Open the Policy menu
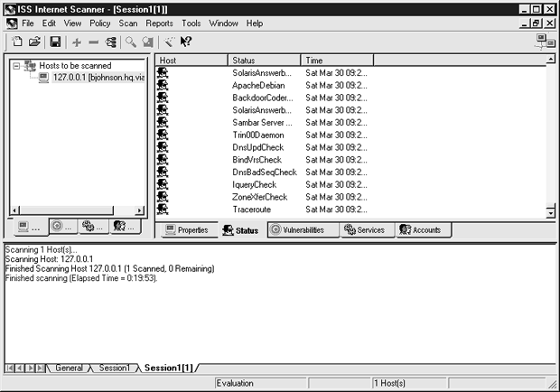Screen dimensions: 560x392 tap(100, 23)
